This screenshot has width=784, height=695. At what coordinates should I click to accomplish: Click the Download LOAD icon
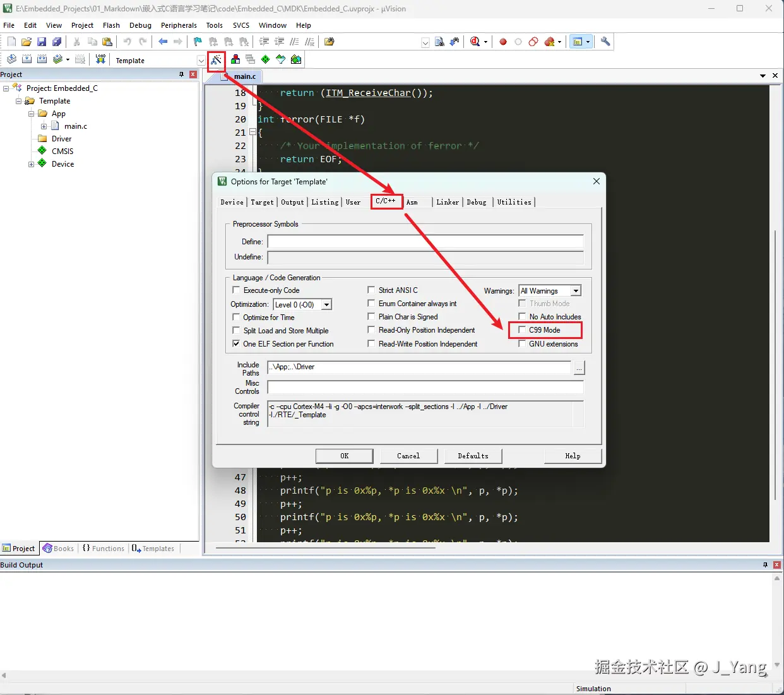pyautogui.click(x=100, y=59)
